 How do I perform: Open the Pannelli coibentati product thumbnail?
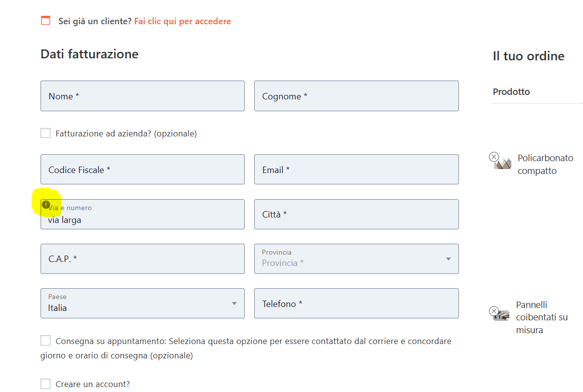coord(501,315)
